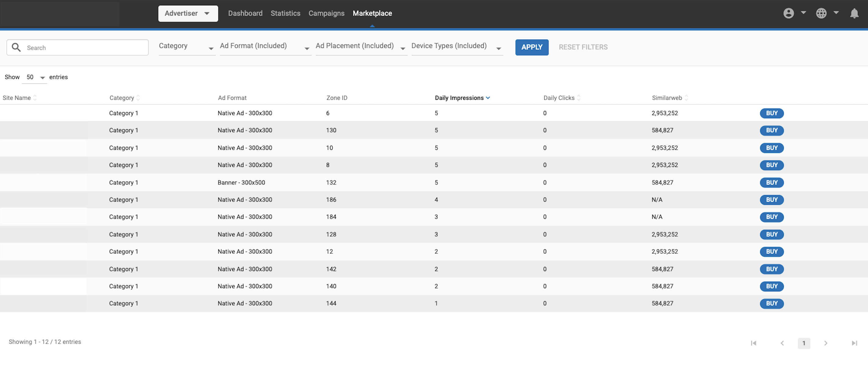Click RESET FILTERS
This screenshot has height=370, width=868.
[583, 47]
